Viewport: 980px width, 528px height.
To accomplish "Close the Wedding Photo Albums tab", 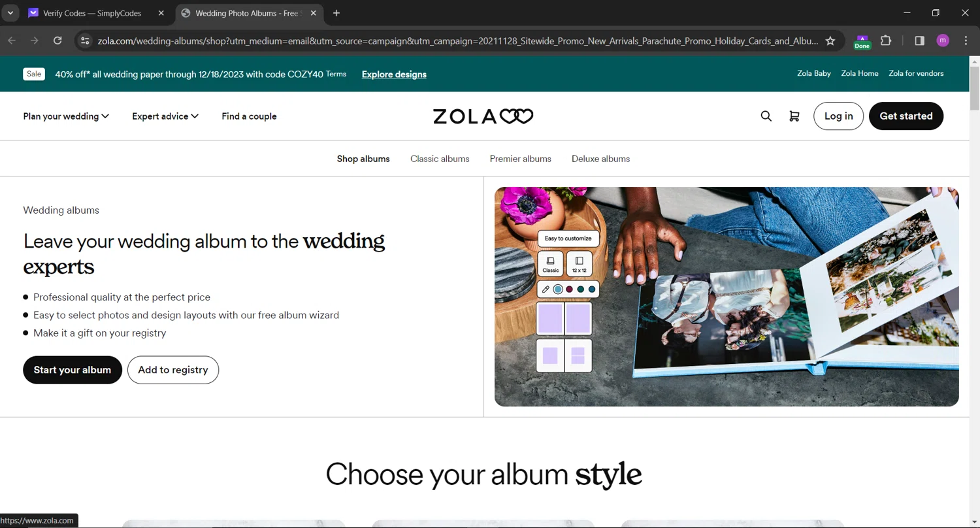I will [x=314, y=13].
